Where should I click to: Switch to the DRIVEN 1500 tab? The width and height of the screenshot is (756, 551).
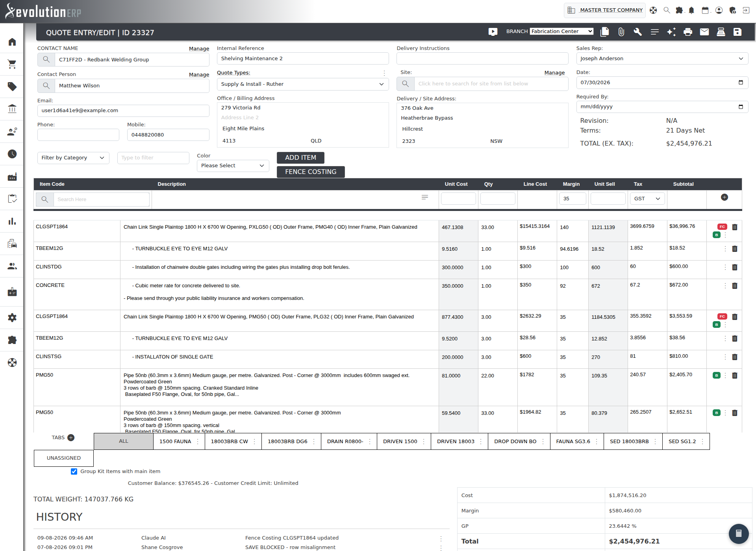(x=400, y=441)
